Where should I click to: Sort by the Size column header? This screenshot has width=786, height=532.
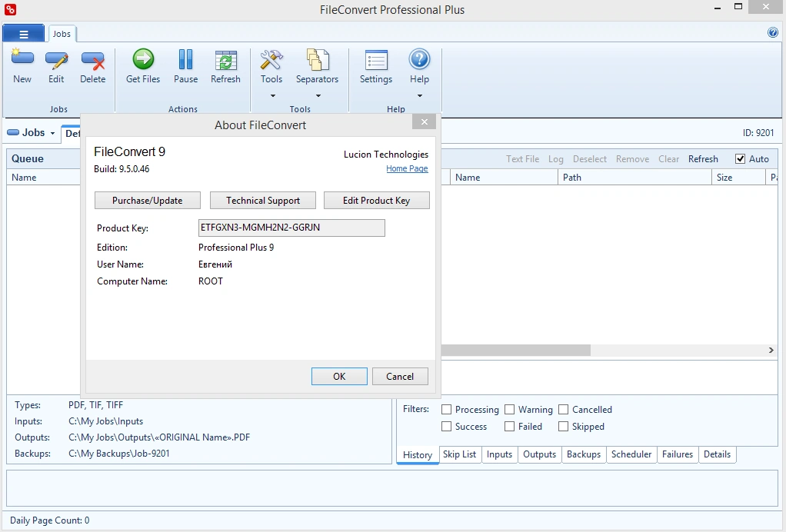(x=738, y=178)
